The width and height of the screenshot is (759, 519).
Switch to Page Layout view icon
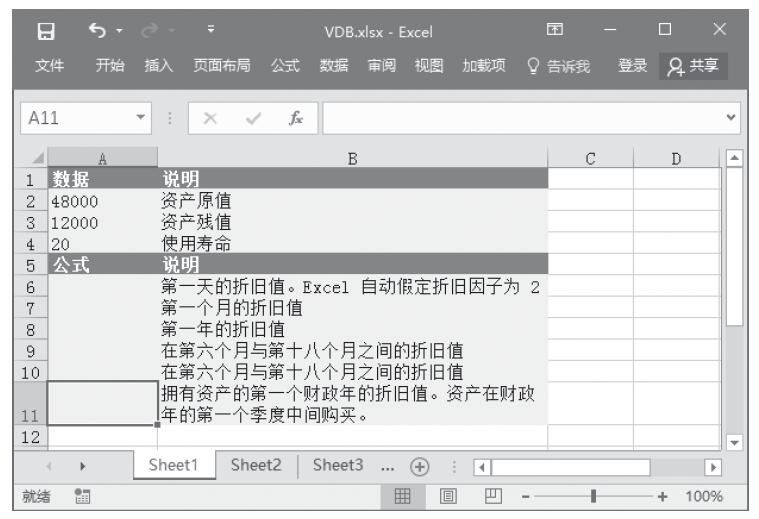[449, 497]
